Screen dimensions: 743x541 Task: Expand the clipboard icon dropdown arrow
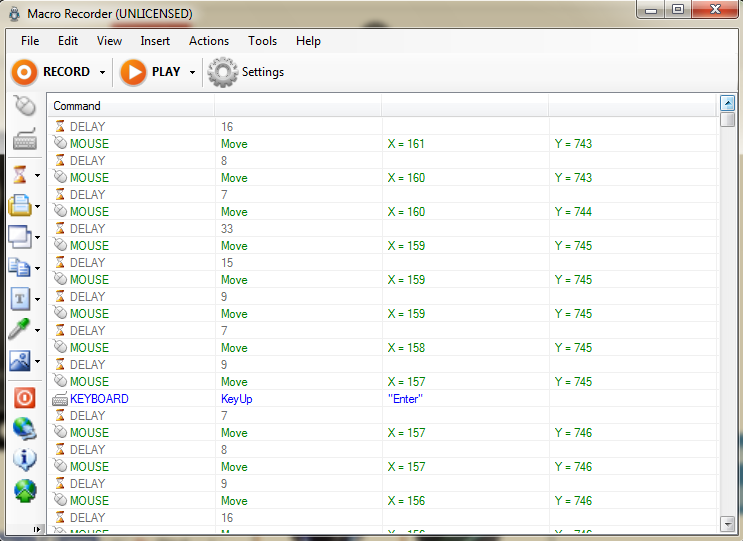37,206
